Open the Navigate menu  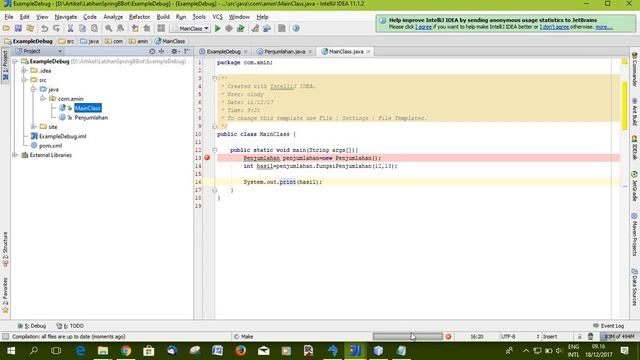(x=66, y=17)
